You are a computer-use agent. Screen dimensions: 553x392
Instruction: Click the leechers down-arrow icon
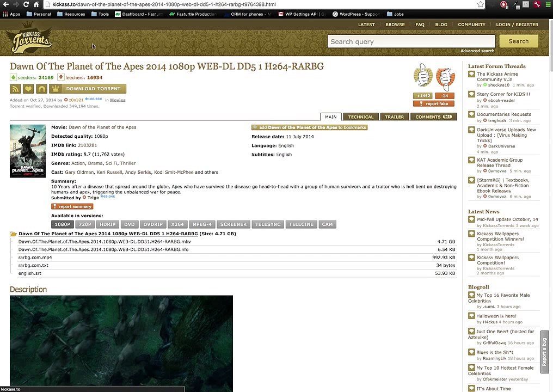coord(60,77)
